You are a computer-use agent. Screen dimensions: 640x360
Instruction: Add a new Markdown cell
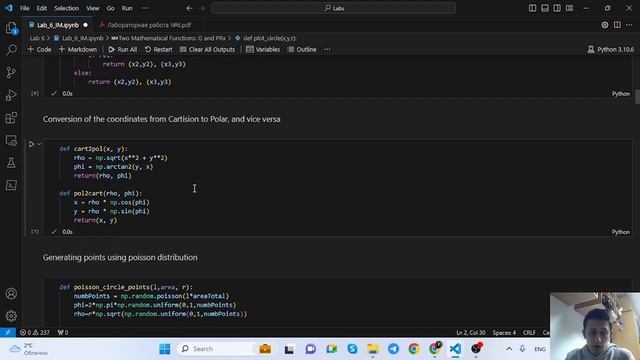(78, 49)
